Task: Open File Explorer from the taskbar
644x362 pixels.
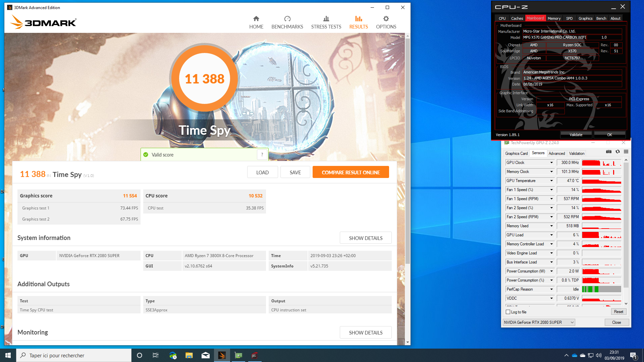Action: click(x=189, y=355)
